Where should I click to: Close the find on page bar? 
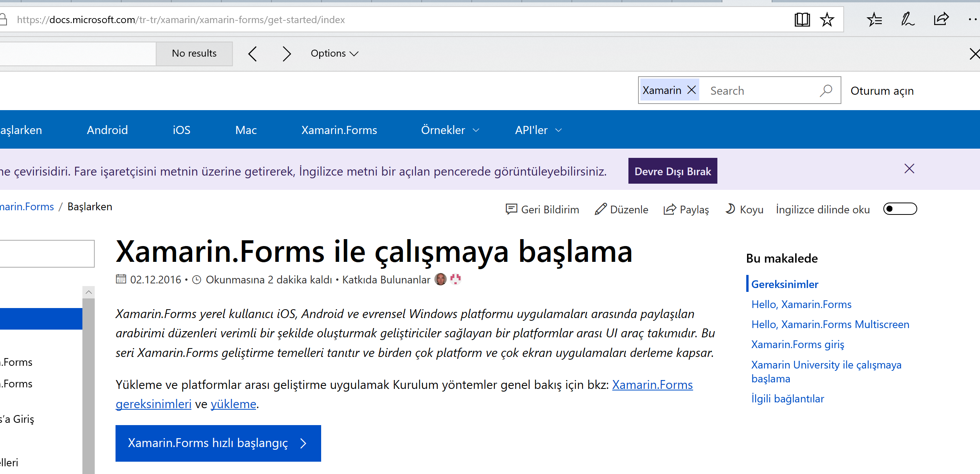tap(974, 54)
